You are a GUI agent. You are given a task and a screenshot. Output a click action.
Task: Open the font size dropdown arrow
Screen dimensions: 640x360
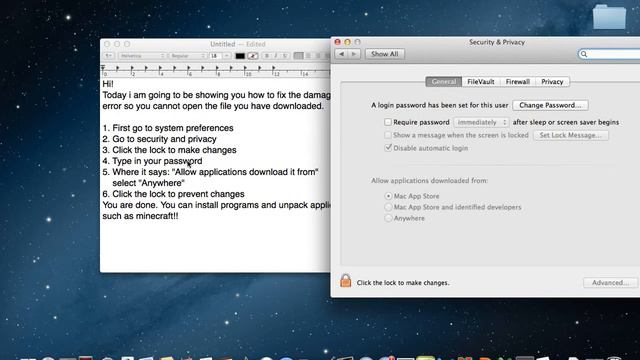pyautogui.click(x=227, y=56)
